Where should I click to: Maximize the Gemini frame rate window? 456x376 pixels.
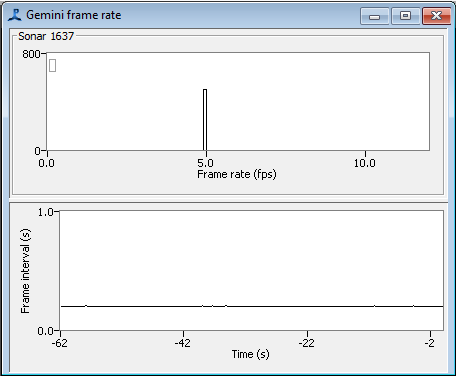pyautogui.click(x=405, y=16)
